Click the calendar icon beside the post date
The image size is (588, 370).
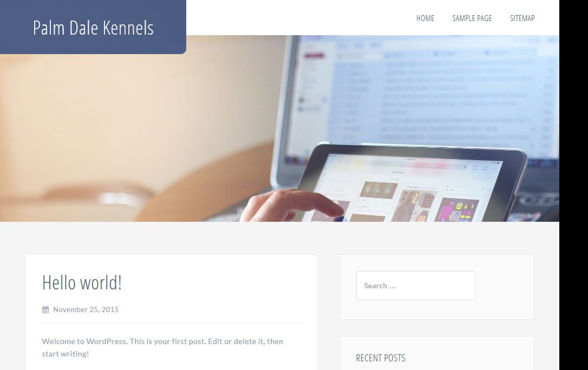pyautogui.click(x=45, y=309)
